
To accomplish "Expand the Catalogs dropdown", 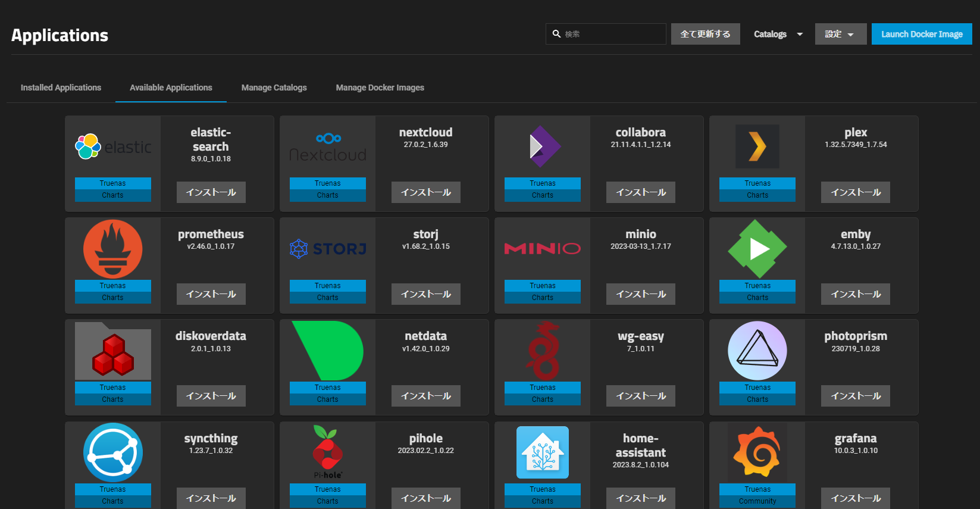I will (778, 35).
